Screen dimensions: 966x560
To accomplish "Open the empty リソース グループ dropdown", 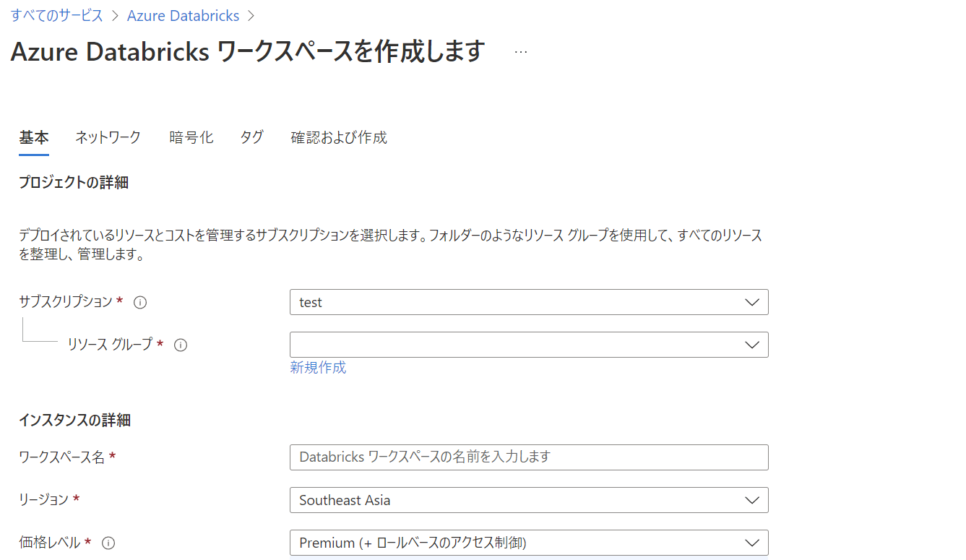I will (528, 345).
